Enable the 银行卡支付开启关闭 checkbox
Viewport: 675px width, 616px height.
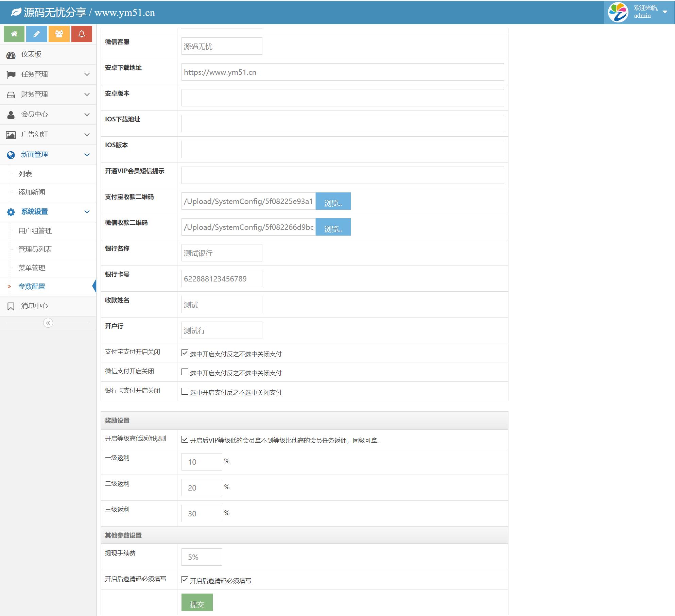(185, 391)
